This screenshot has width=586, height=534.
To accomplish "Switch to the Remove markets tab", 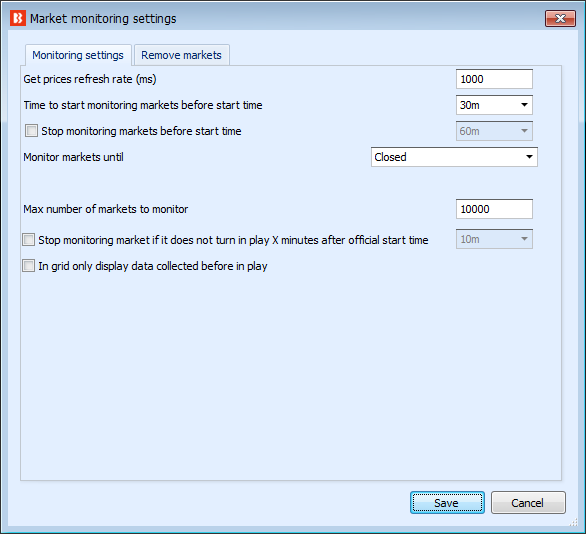I will [182, 55].
